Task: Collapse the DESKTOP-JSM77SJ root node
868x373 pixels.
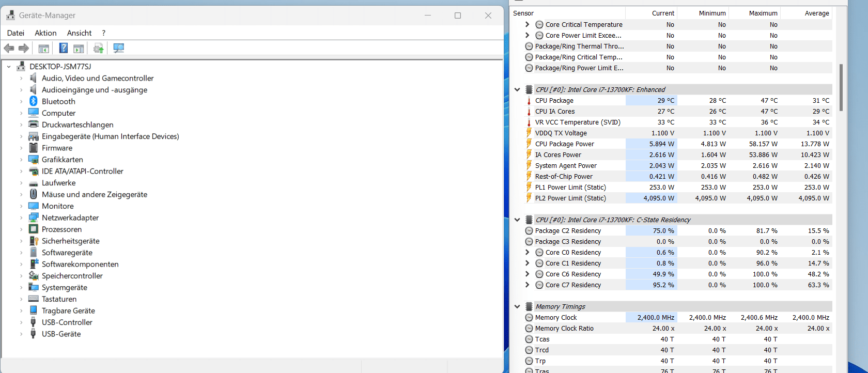Action: [x=9, y=67]
